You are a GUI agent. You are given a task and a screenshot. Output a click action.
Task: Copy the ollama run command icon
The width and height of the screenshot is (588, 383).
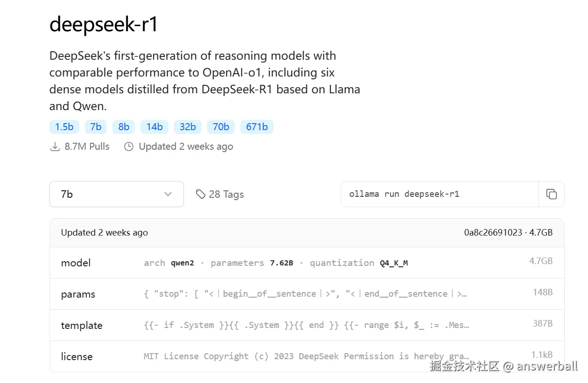[x=552, y=194]
